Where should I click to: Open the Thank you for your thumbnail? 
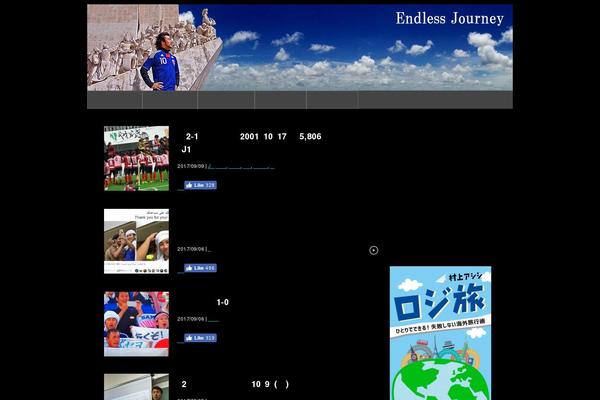136,241
